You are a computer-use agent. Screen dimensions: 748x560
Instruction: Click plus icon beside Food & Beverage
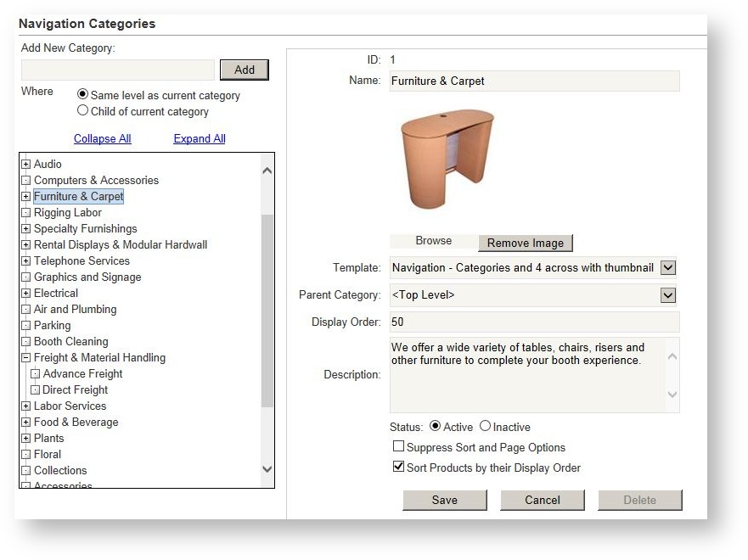(25, 423)
